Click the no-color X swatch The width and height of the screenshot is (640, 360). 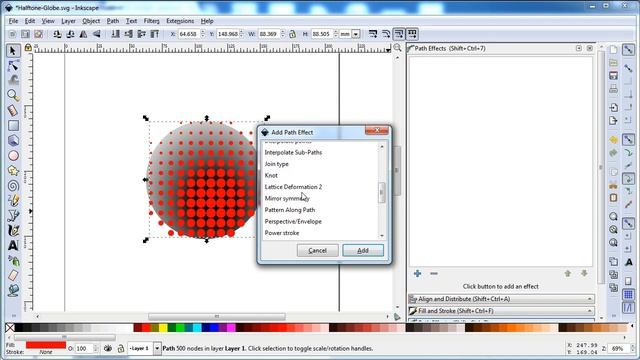click(10, 327)
